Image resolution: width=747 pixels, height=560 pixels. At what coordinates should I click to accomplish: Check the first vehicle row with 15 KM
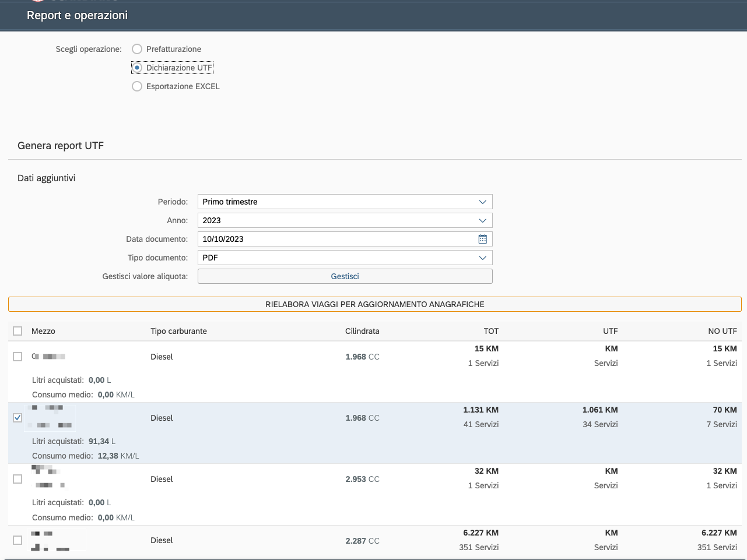point(17,357)
